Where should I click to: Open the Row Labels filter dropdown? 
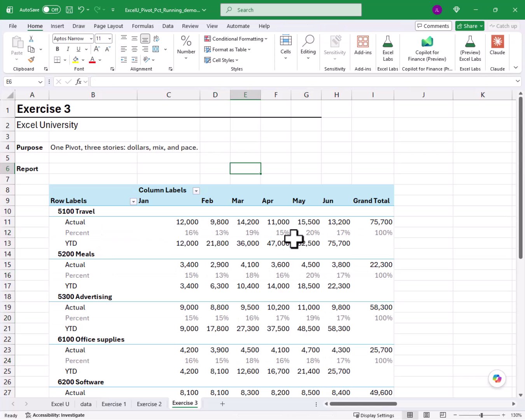point(133,201)
